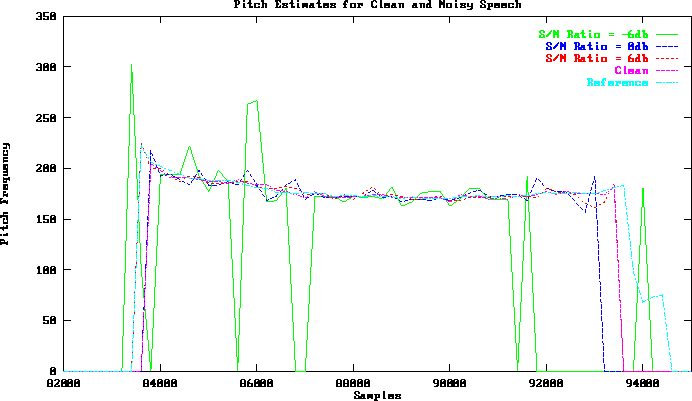Select the "S/M Ratio = 6db" legend label
692x401 pixels.
[x=597, y=58]
